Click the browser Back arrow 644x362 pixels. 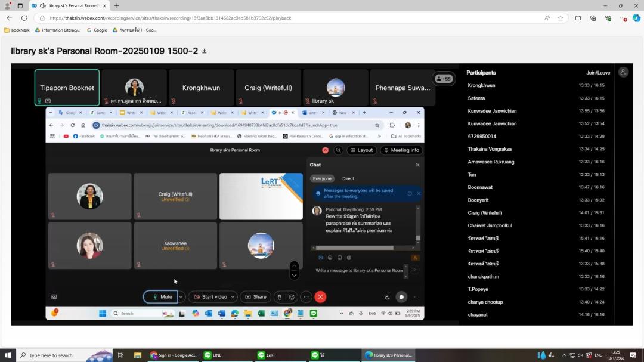[x=9, y=18]
